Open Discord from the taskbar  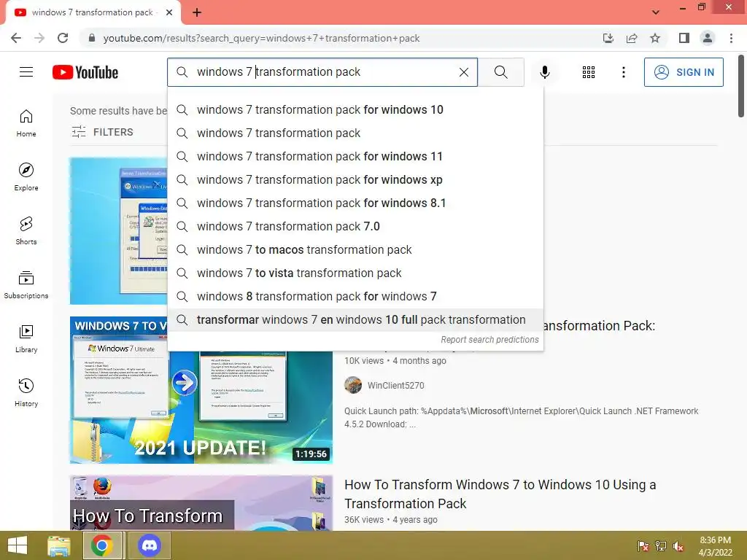[150, 545]
